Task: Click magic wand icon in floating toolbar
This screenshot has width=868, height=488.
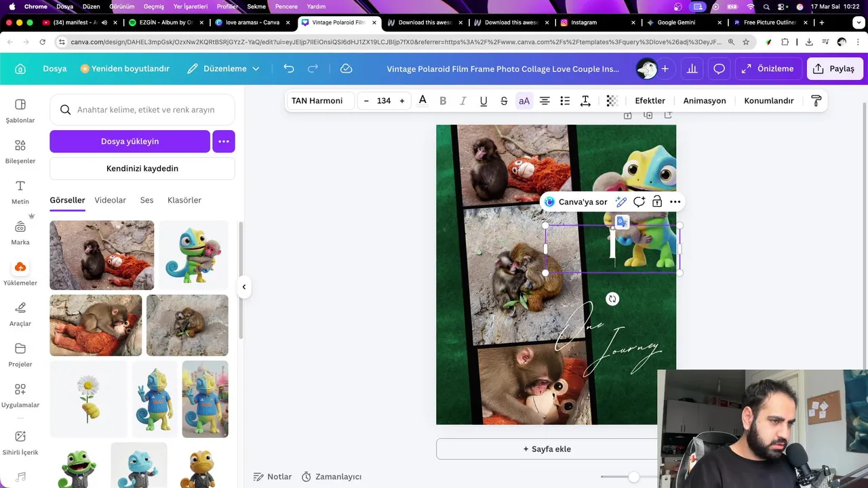Action: pos(620,202)
